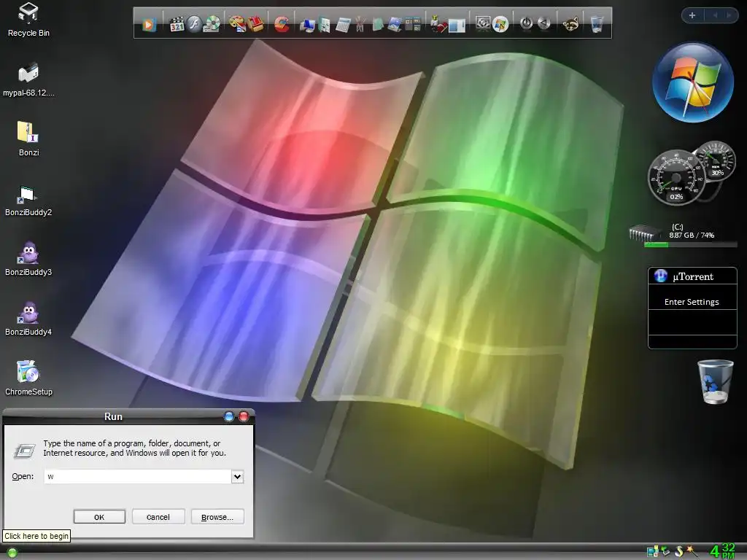
Task: Close the Run dialog with red button
Action: (x=244, y=416)
